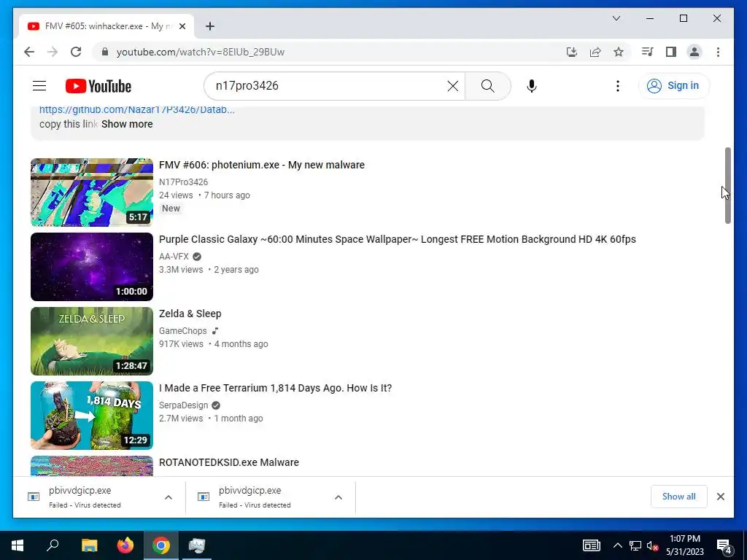This screenshot has width=747, height=560.
Task: Install the YouTube app from the address bar
Action: pos(572,52)
